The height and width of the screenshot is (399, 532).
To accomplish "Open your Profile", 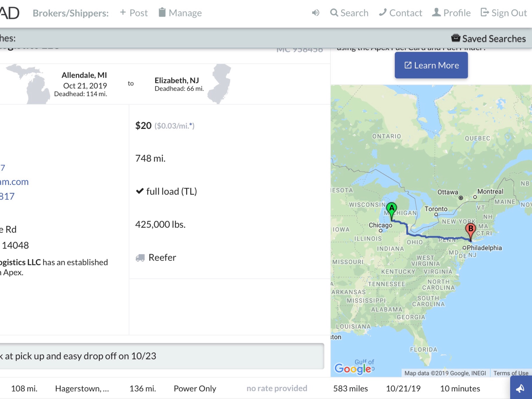I will (x=451, y=13).
